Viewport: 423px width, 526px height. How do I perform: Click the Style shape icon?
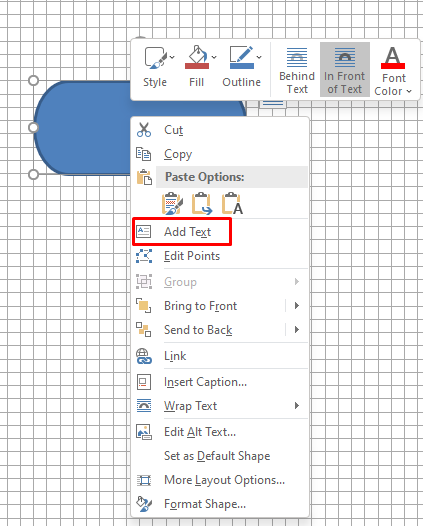pyautogui.click(x=155, y=58)
